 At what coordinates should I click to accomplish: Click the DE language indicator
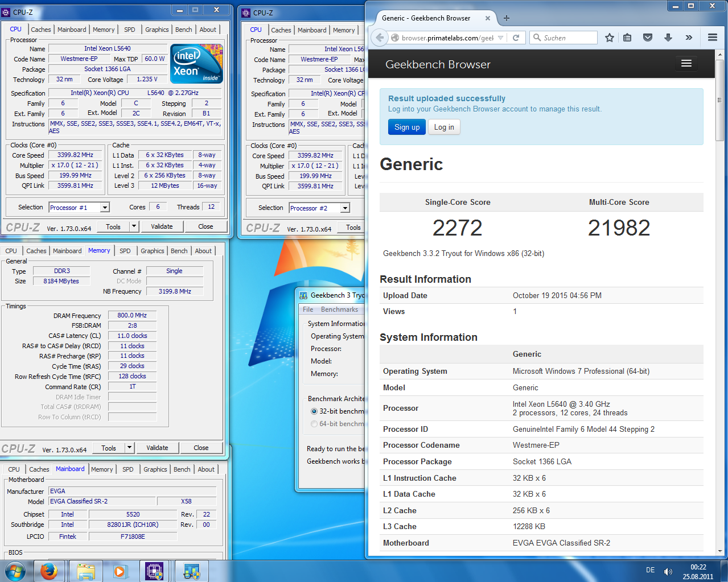pos(650,570)
